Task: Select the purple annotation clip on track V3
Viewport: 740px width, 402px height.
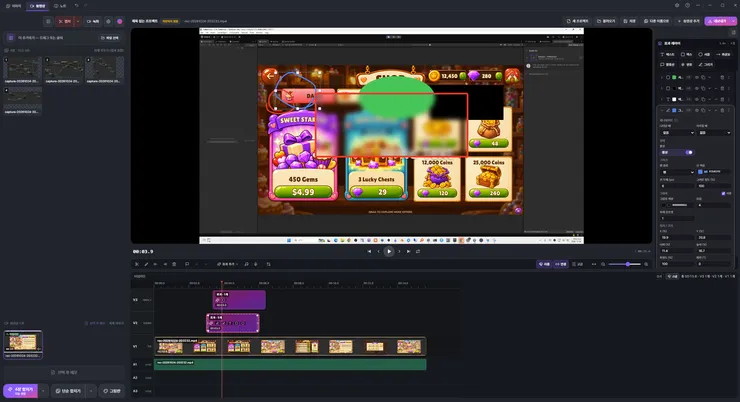Action: point(239,300)
